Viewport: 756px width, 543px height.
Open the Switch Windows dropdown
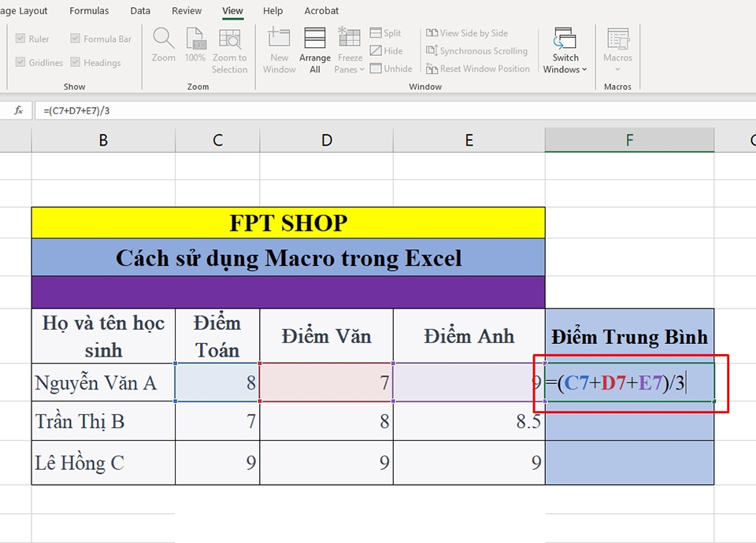[565, 50]
